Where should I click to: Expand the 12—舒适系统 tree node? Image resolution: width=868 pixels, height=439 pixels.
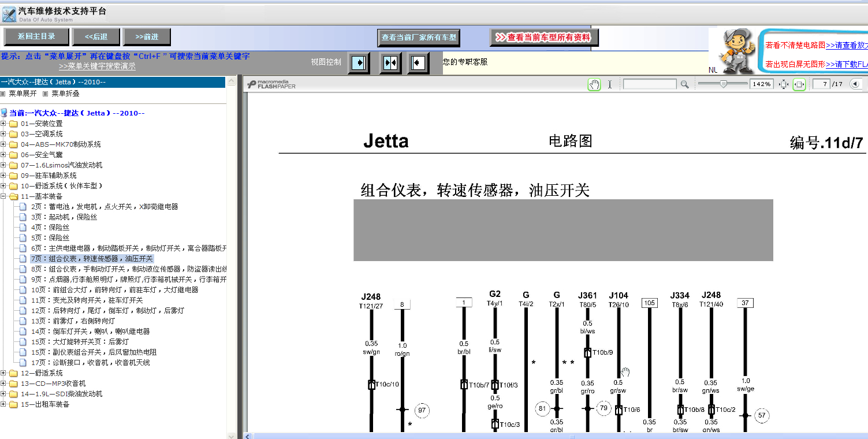3,373
